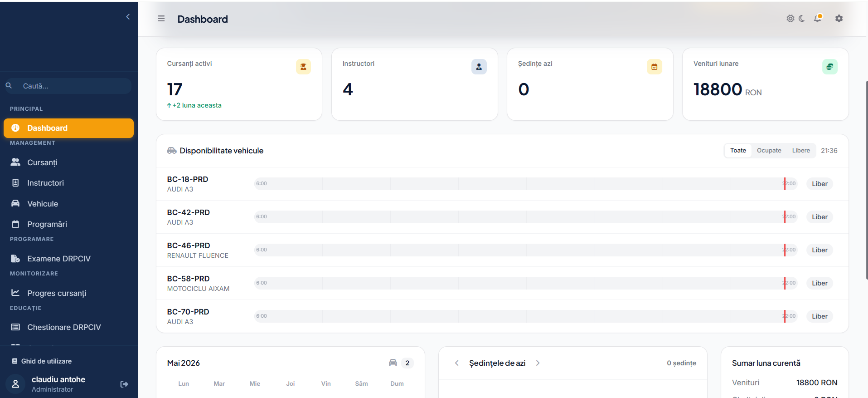This screenshot has height=398, width=868.
Task: Click the Mai 2026 calendar title
Action: pyautogui.click(x=184, y=363)
